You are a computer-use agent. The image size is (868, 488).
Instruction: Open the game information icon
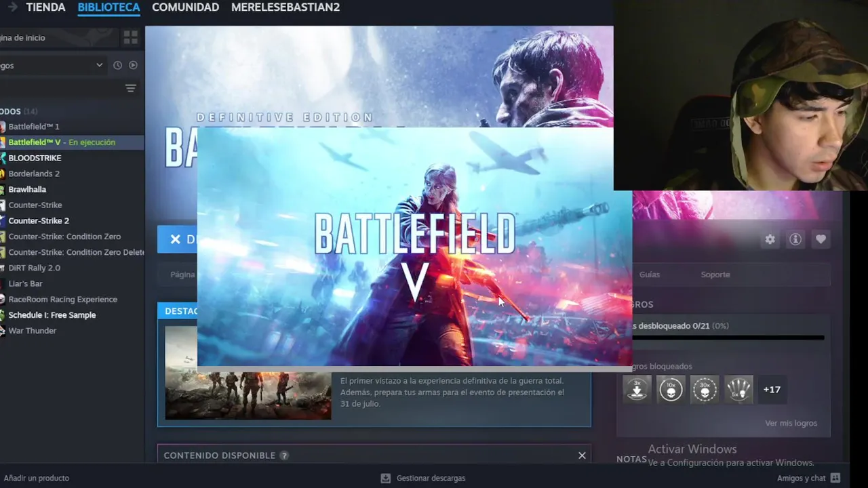coord(795,239)
